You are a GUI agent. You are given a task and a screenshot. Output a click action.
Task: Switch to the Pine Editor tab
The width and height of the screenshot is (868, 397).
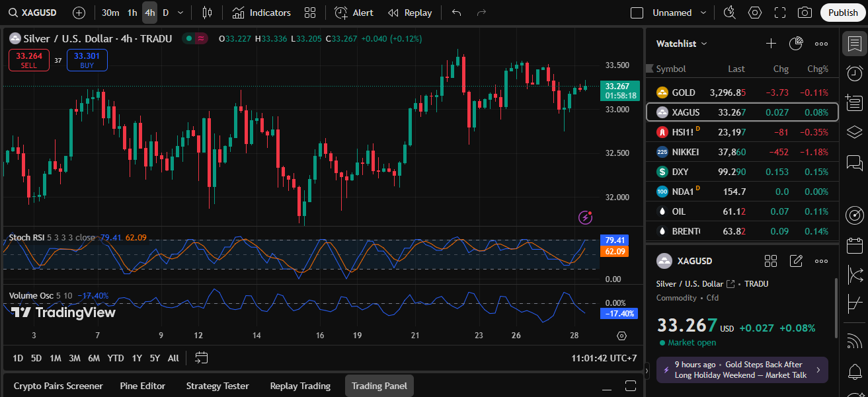pyautogui.click(x=143, y=386)
